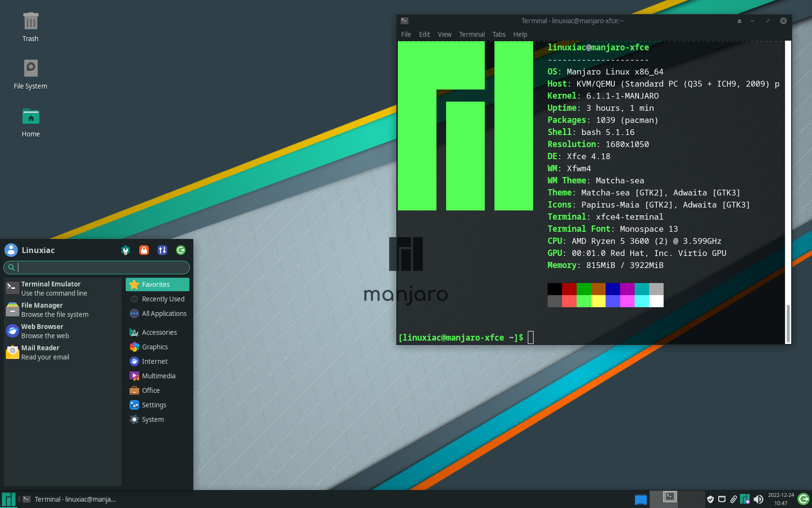
Task: Open the Graphics category
Action: point(158,347)
